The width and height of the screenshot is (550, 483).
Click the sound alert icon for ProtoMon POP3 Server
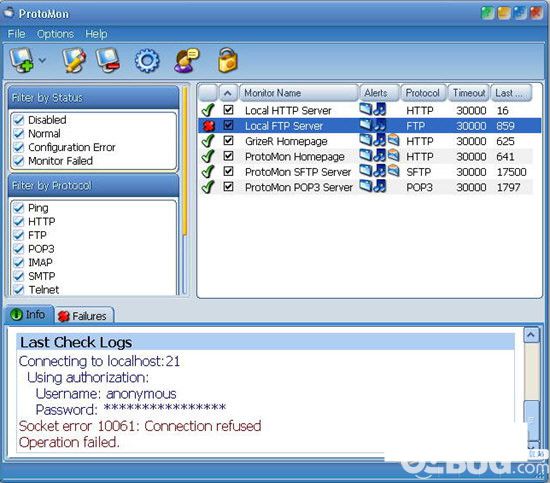380,186
